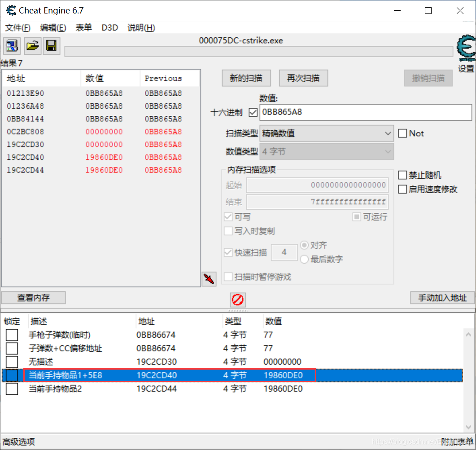Select result address 01213E90
Viewport: 476px width, 450px height.
click(26, 93)
